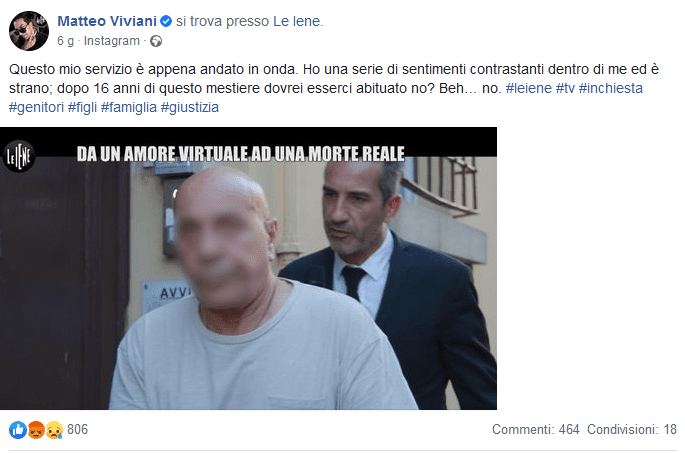Image resolution: width=685 pixels, height=453 pixels.
Task: Open the Le Iene video image
Action: pos(248,268)
